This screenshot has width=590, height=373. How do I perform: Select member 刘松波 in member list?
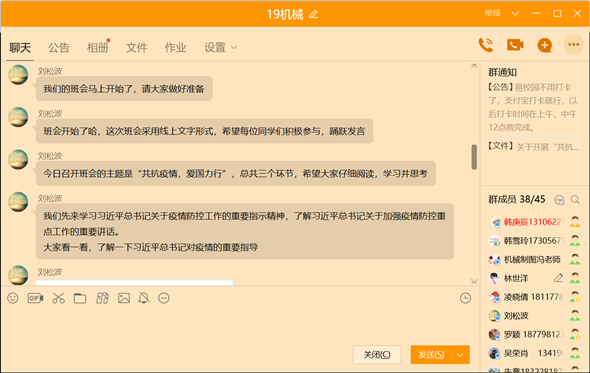coord(534,315)
